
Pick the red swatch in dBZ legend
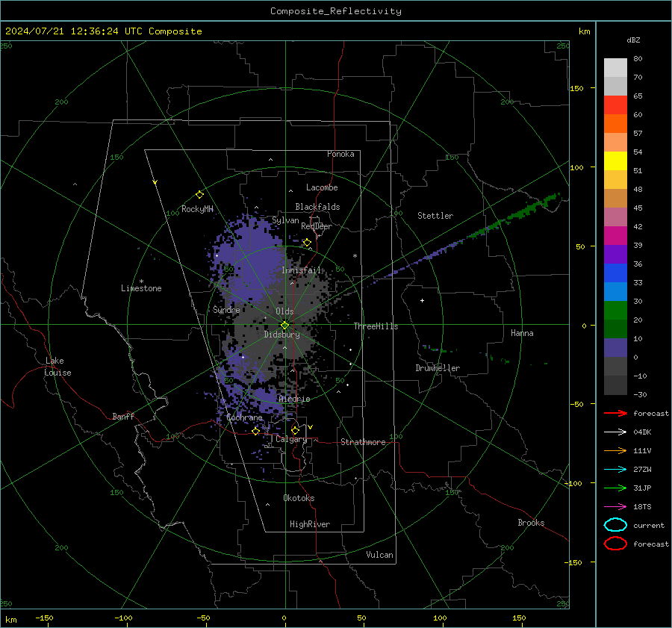[x=615, y=105]
